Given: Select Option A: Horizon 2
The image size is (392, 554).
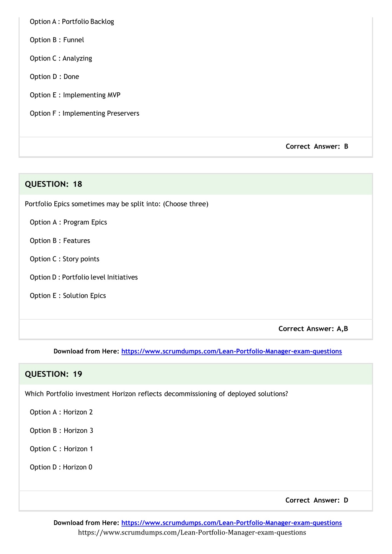Looking at the screenshot, I should pyautogui.click(x=61, y=412).
